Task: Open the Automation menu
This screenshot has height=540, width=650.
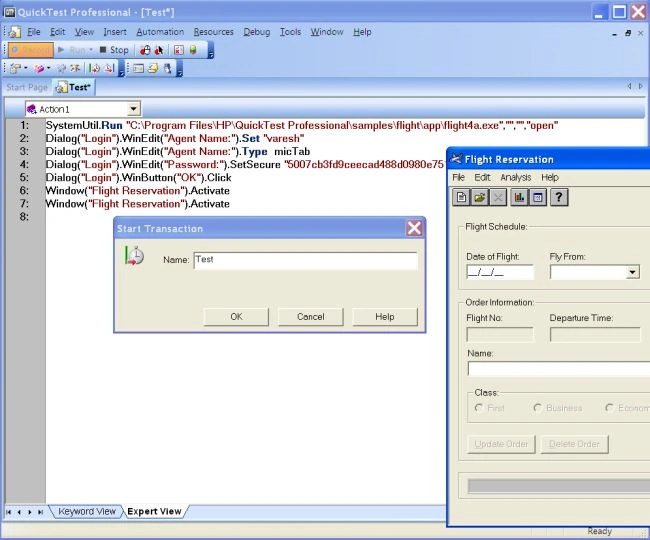Action: click(x=160, y=32)
